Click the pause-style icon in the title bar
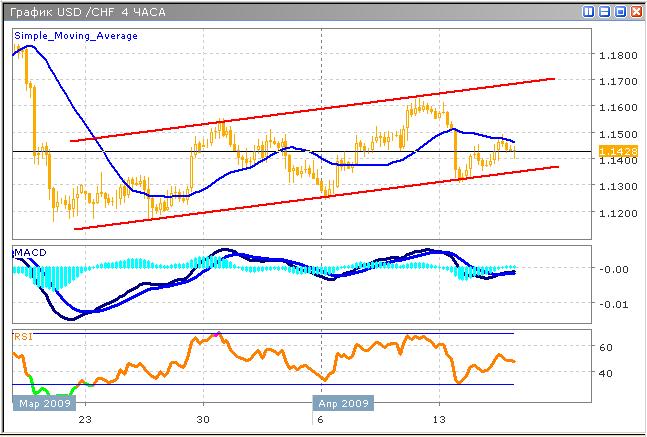The width and height of the screenshot is (647, 437). tap(589, 11)
